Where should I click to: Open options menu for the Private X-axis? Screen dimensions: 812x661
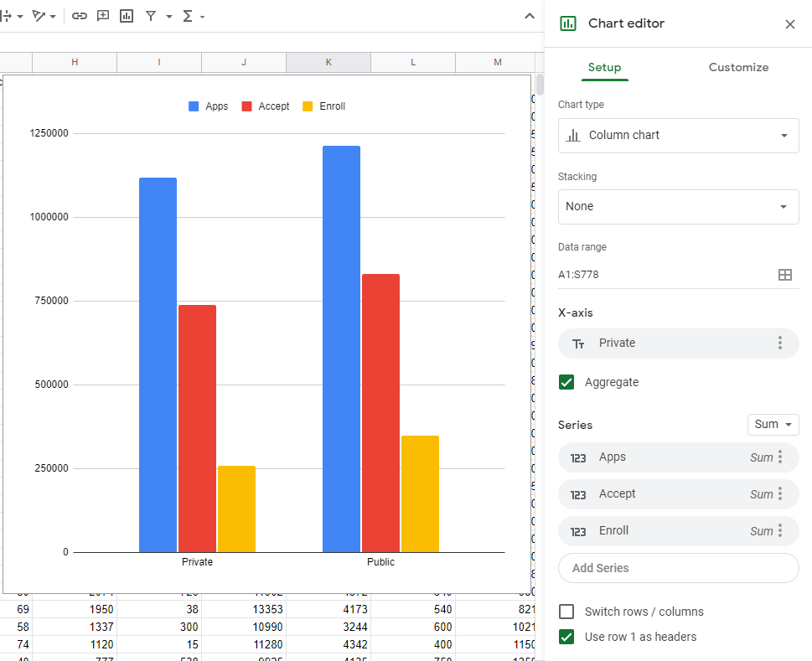click(x=779, y=343)
